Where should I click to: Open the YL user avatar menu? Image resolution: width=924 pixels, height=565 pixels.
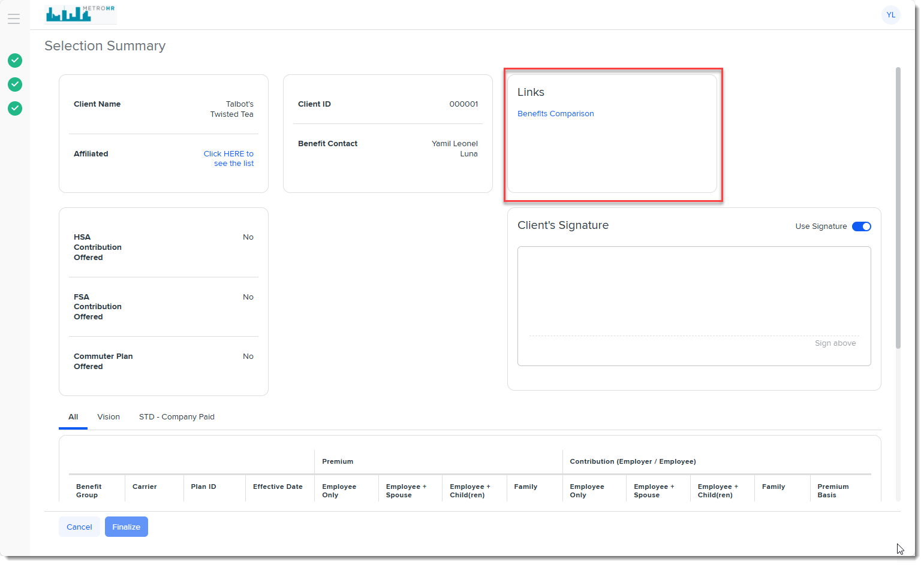[890, 15]
